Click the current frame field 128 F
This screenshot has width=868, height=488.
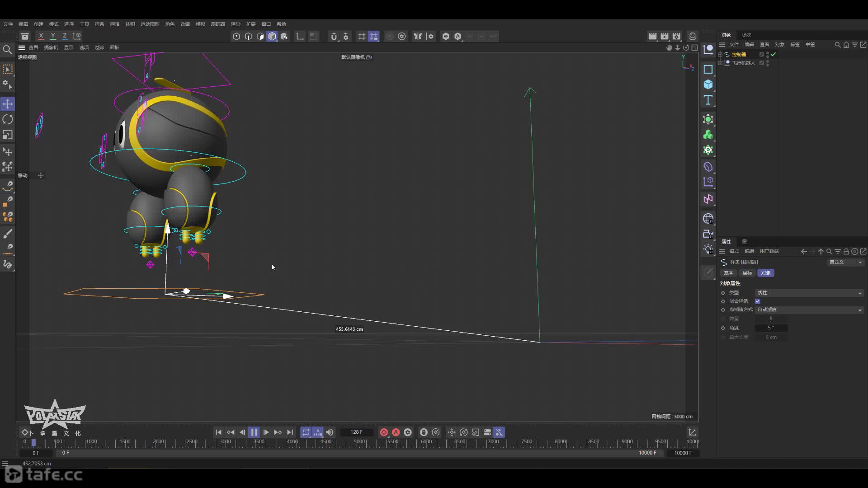coord(356,432)
